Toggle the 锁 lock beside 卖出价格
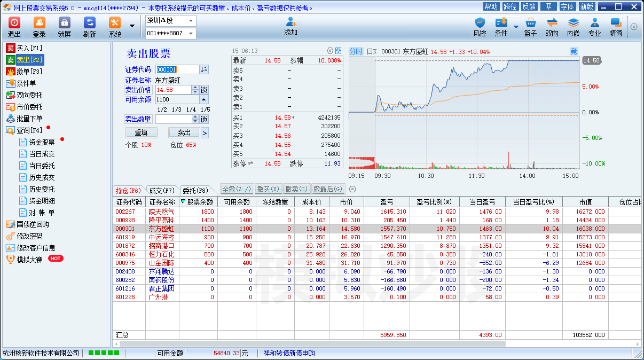Image resolution: width=644 pixels, height=360 pixels. point(204,90)
